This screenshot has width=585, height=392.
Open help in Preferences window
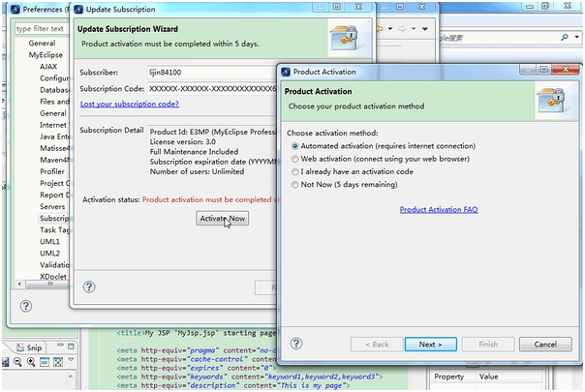click(x=26, y=306)
